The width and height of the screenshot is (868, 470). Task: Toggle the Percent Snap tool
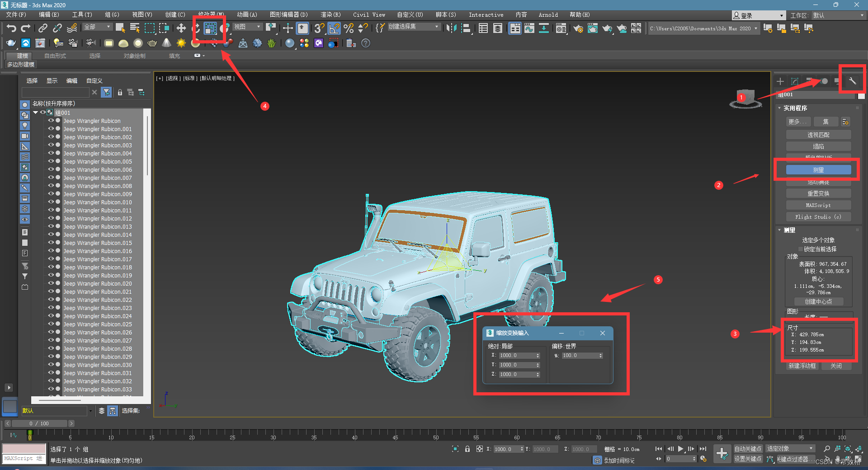tap(349, 28)
